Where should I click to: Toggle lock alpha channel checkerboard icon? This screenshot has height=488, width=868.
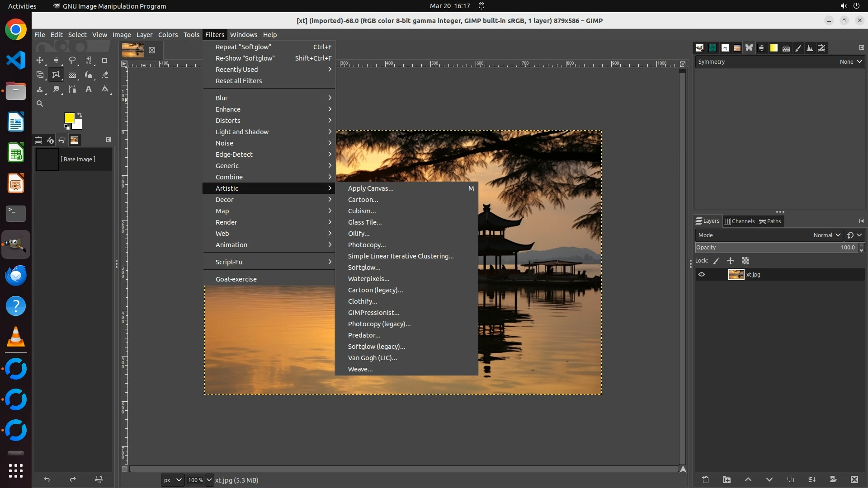(745, 261)
